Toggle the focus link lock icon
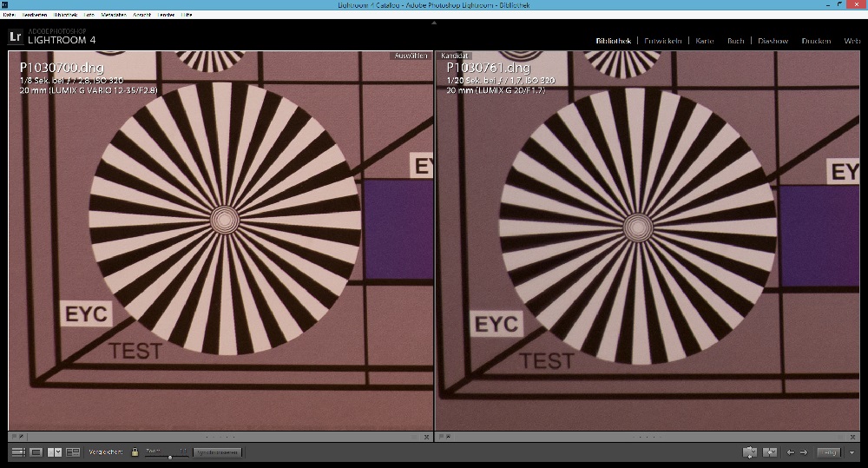The width and height of the screenshot is (868, 468). (135, 452)
